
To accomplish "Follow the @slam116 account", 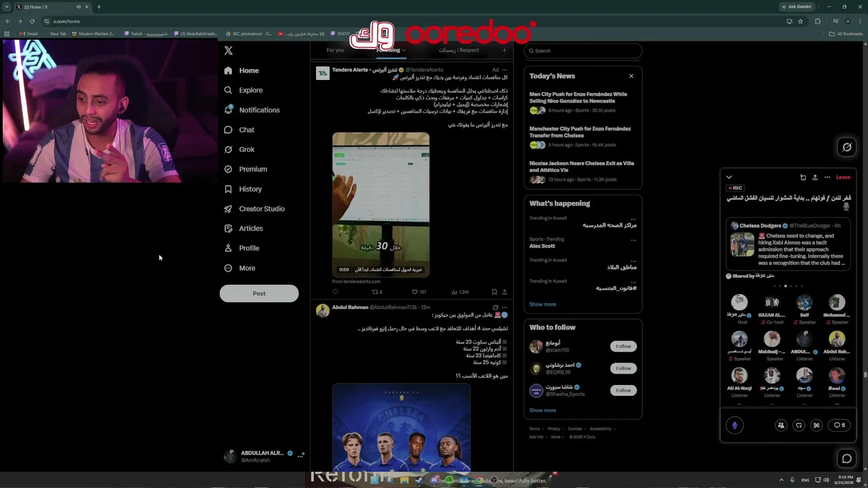I will tap(623, 346).
